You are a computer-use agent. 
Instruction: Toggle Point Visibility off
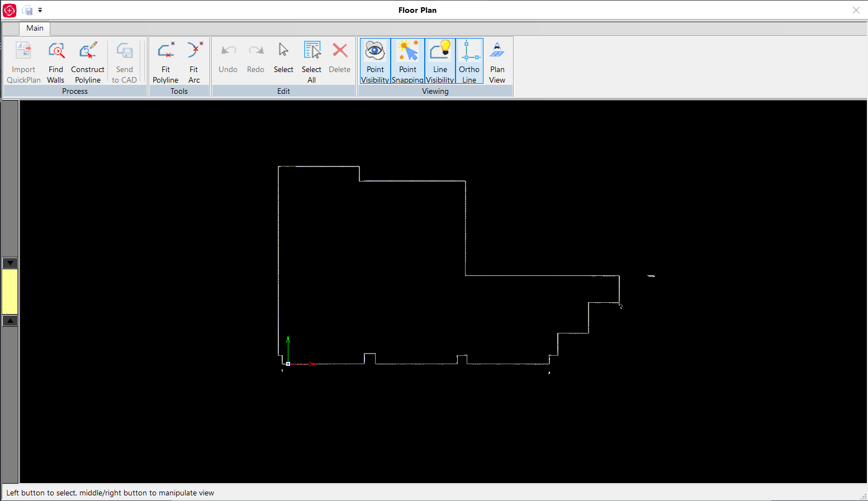pos(375,61)
